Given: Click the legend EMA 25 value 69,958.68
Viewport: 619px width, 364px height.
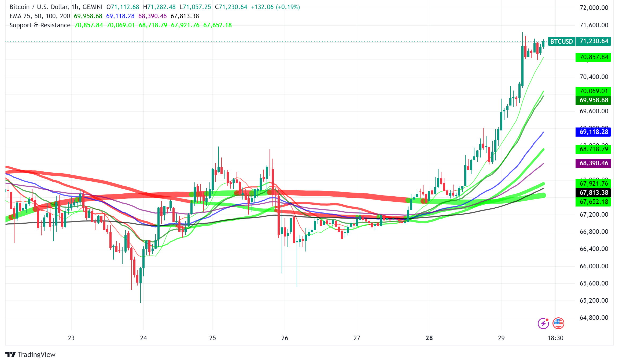Looking at the screenshot, I should [88, 16].
